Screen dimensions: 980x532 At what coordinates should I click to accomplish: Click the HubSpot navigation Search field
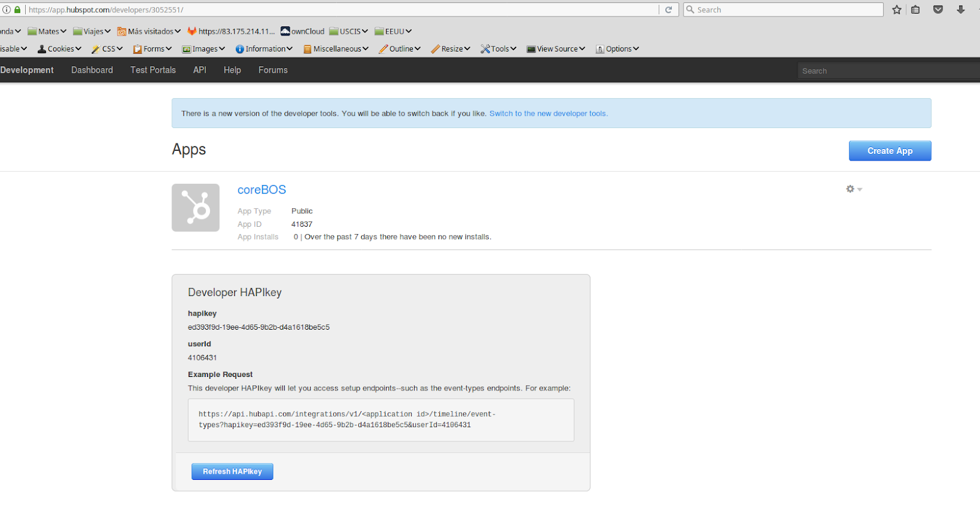888,70
